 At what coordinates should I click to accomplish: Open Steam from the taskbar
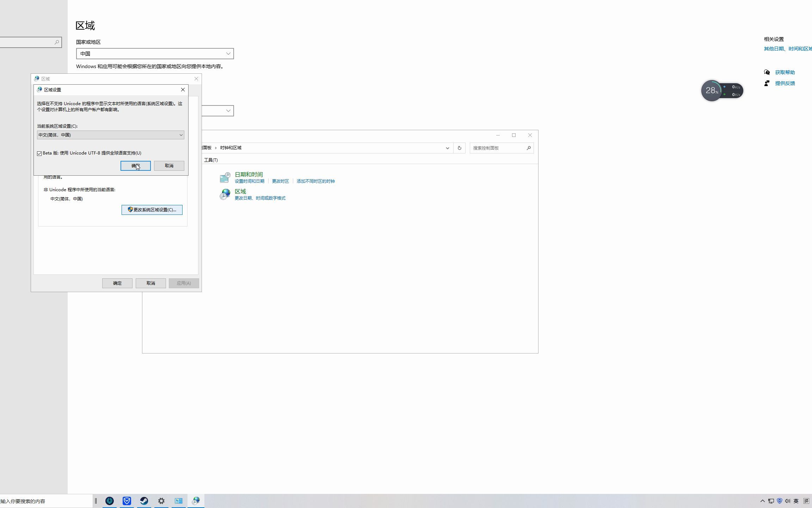point(144,501)
